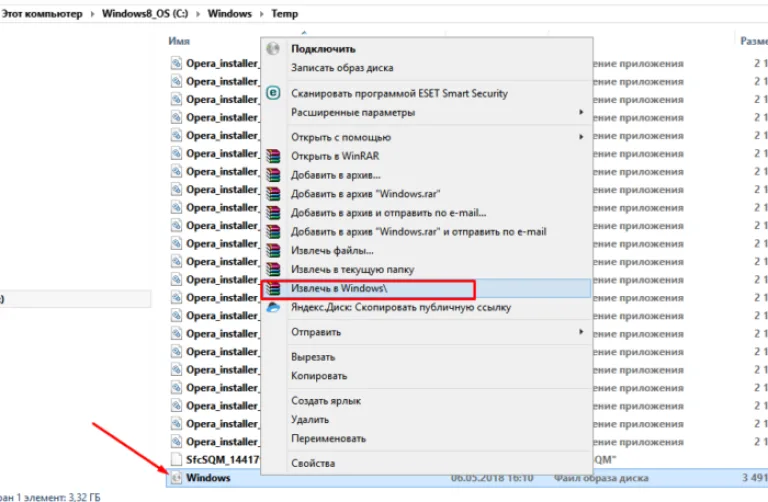The height and width of the screenshot is (502, 768).
Task: Expand Открыть с помощью submenu
Action: pyautogui.click(x=581, y=137)
